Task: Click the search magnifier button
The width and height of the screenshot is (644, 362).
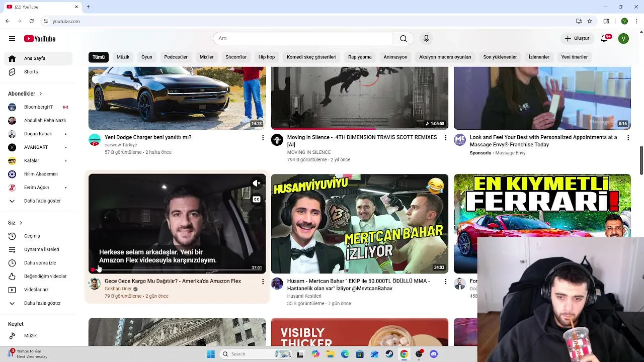Action: [404, 38]
